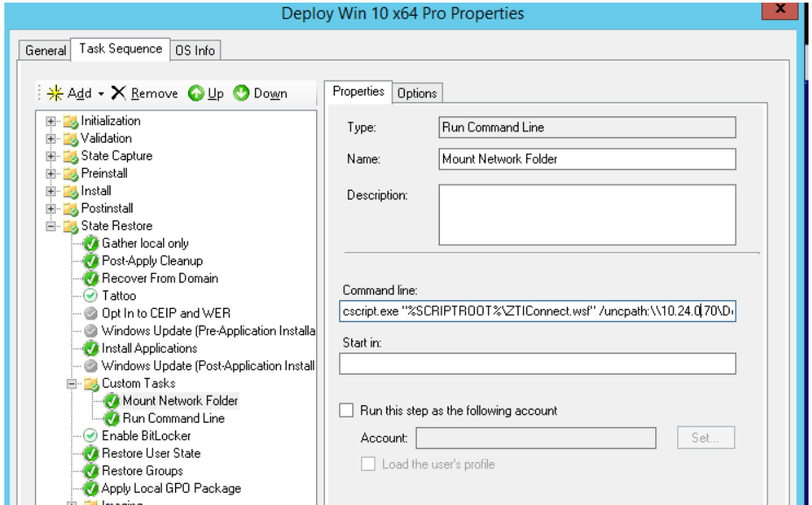The image size is (812, 505).
Task: Click the Set... account button
Action: tap(705, 438)
